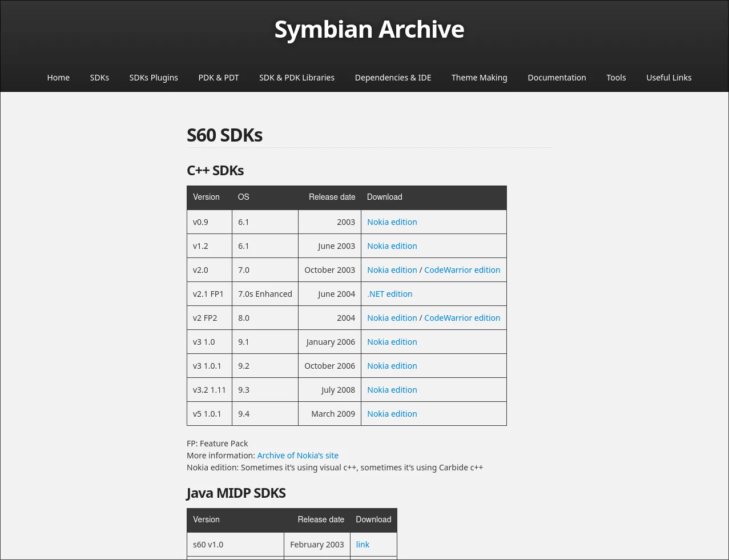Download Nokia edition for v0.9

[392, 222]
